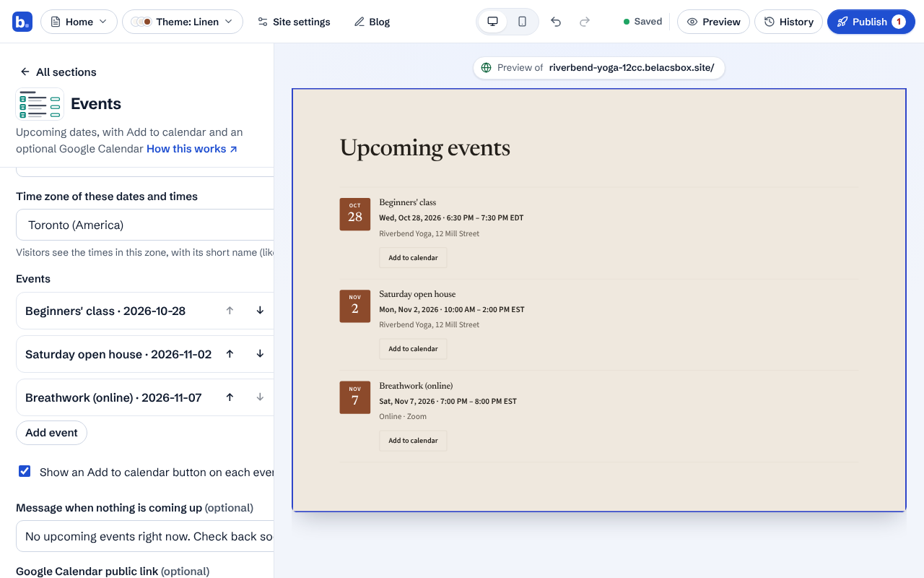The height and width of the screenshot is (578, 924).
Task: Open the How this works link
Action: 192,149
